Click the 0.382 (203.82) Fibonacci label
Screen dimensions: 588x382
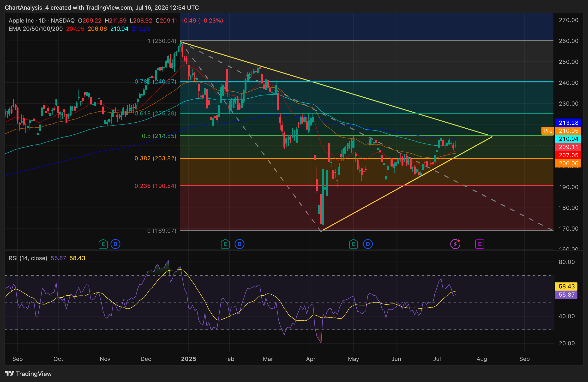click(156, 158)
